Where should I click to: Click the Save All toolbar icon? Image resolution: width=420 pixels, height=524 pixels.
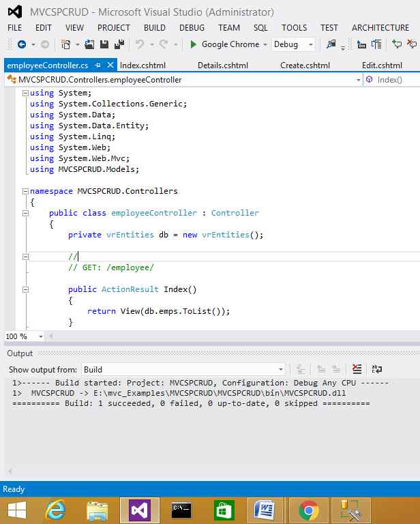(x=119, y=44)
